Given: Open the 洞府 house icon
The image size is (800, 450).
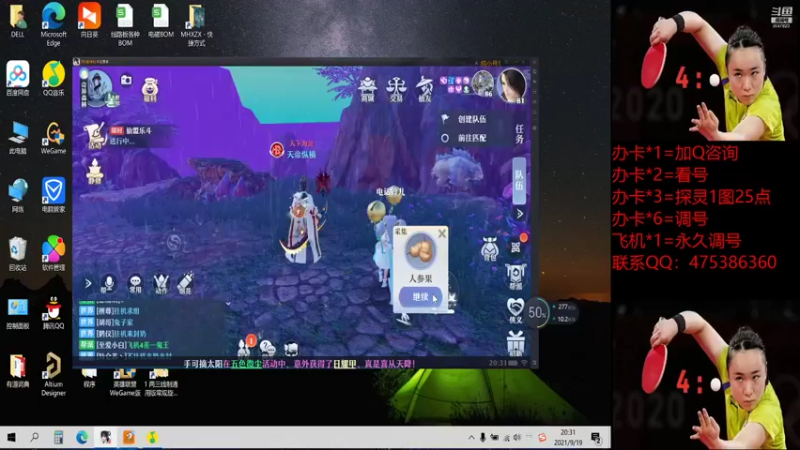Looking at the screenshot, I should click(x=367, y=89).
